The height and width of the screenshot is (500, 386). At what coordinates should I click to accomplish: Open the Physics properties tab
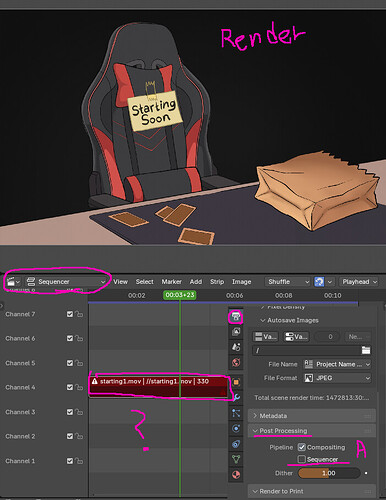click(x=236, y=428)
